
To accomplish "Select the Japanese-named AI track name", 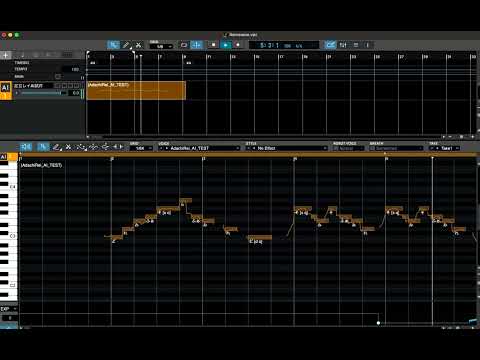I will point(28,86).
